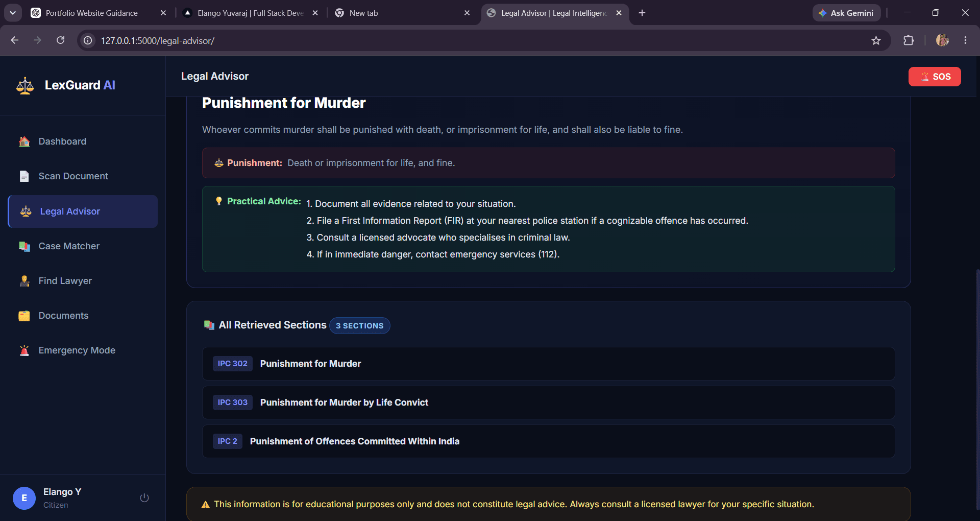Click the Elango Y avatar circle
980x521 pixels.
tap(24, 498)
